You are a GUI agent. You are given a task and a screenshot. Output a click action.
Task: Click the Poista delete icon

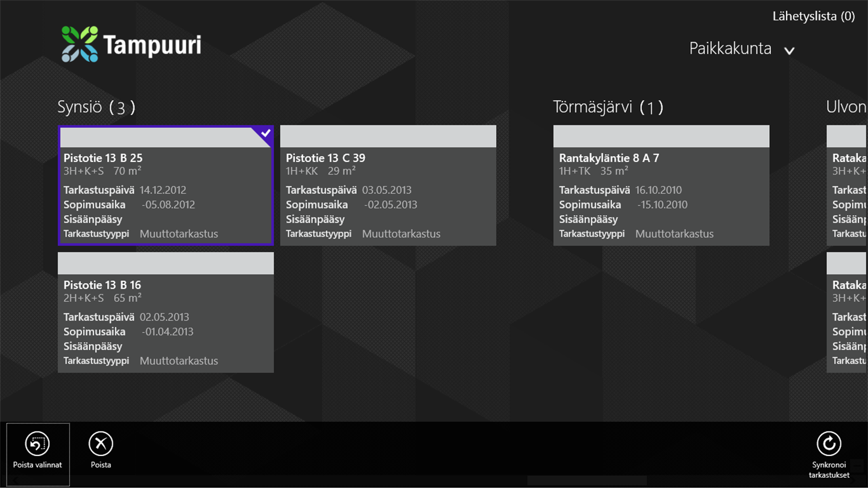coord(101,444)
